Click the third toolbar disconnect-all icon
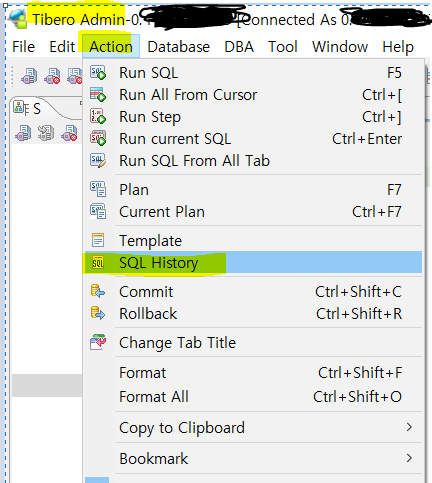This screenshot has height=483, width=432. 75,76
